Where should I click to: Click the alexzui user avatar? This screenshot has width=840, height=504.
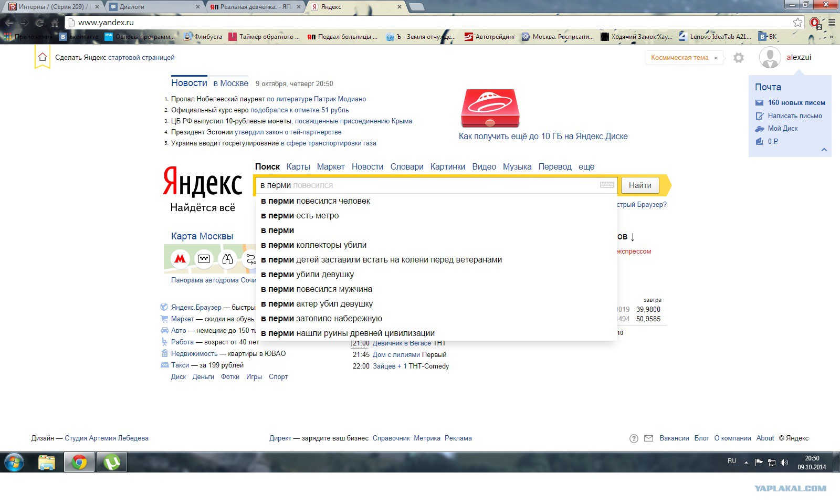tap(770, 58)
